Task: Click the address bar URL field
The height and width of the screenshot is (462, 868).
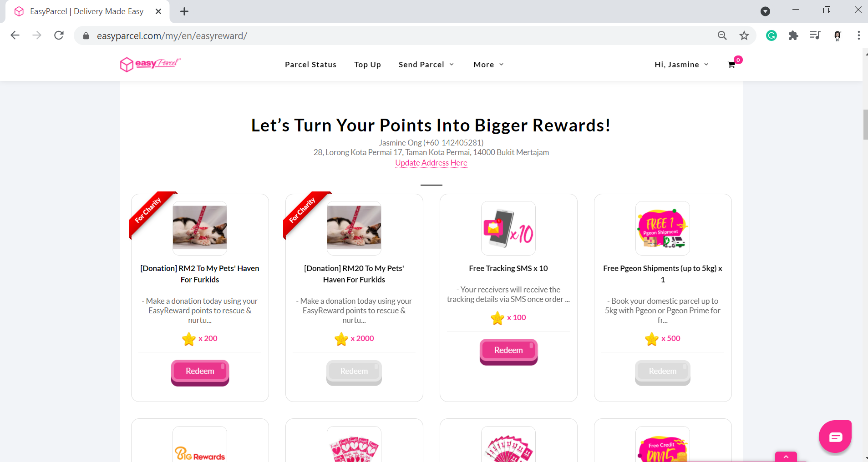Action: coord(401,35)
